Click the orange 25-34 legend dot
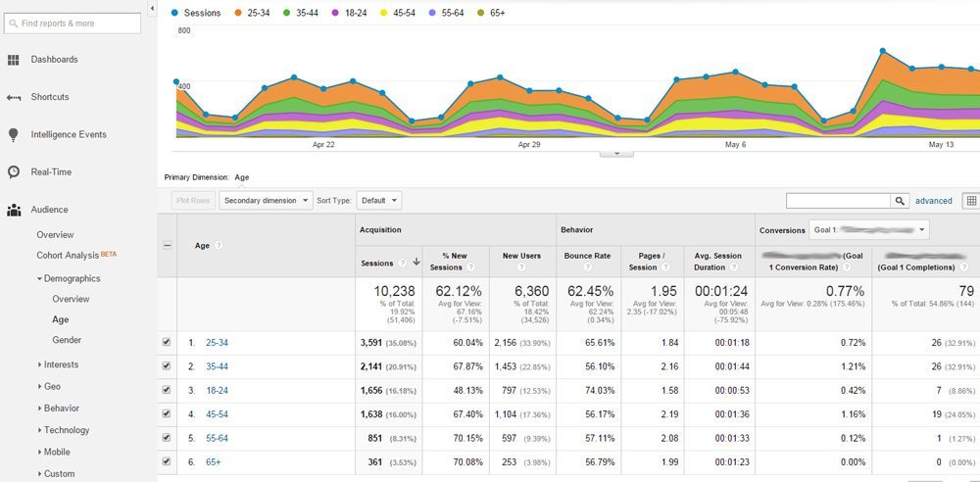This screenshot has height=482, width=980. click(237, 13)
